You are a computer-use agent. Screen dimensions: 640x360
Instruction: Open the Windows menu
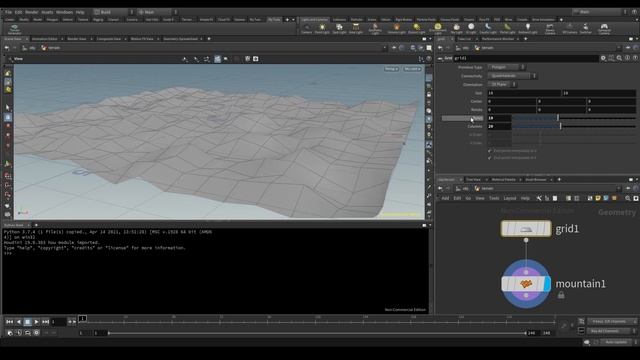tap(64, 12)
